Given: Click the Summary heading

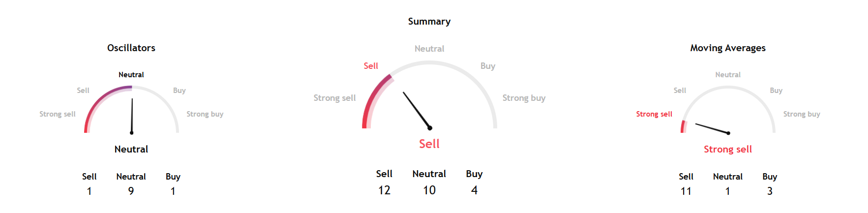Looking at the screenshot, I should coord(429,21).
